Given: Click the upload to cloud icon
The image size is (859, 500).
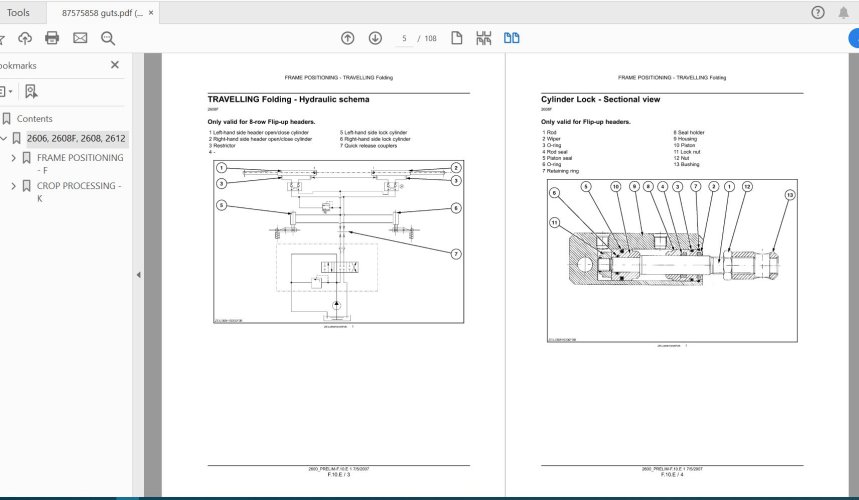Looking at the screenshot, I should [x=25, y=38].
